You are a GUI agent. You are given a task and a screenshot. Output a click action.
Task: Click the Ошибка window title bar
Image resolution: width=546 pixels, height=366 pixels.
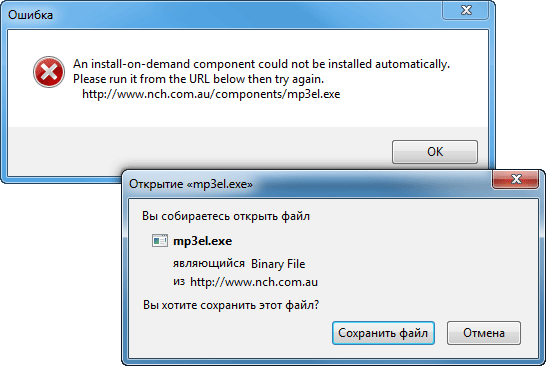223,15
